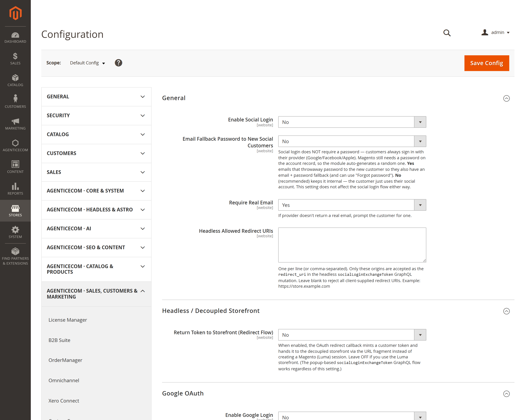
Task: Open Require Real Email dropdown
Action: click(352, 205)
